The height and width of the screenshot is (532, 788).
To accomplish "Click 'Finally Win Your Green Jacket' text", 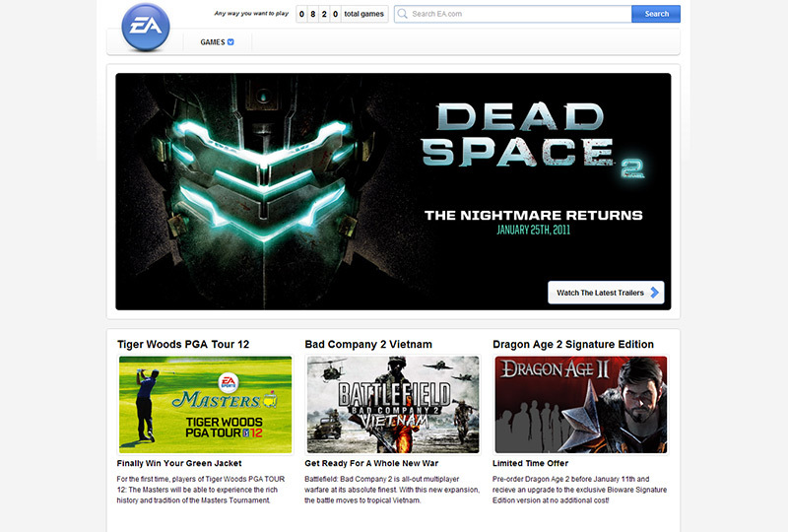I will click(x=179, y=464).
